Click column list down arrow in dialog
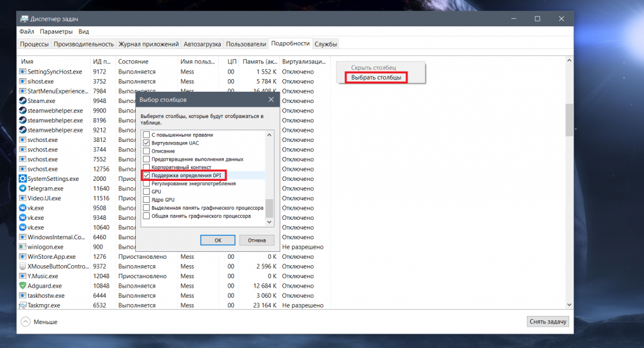 (269, 222)
